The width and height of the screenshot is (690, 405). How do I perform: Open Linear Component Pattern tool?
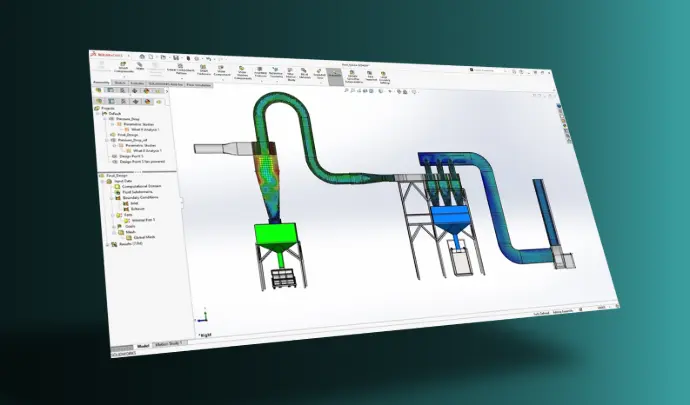[x=180, y=69]
